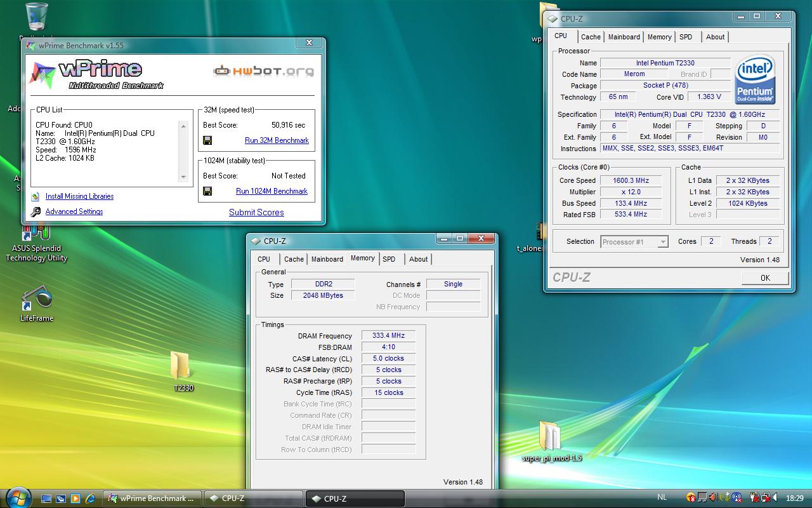Launch Internet Explorer from Quick Launch
Image resolution: width=812 pixels, height=508 pixels.
(x=90, y=498)
